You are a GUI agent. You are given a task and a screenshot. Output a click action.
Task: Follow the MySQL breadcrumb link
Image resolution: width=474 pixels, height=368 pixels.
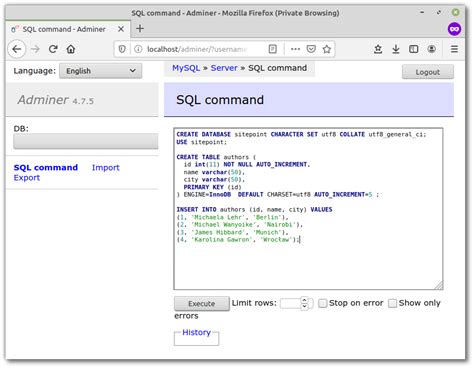point(186,68)
